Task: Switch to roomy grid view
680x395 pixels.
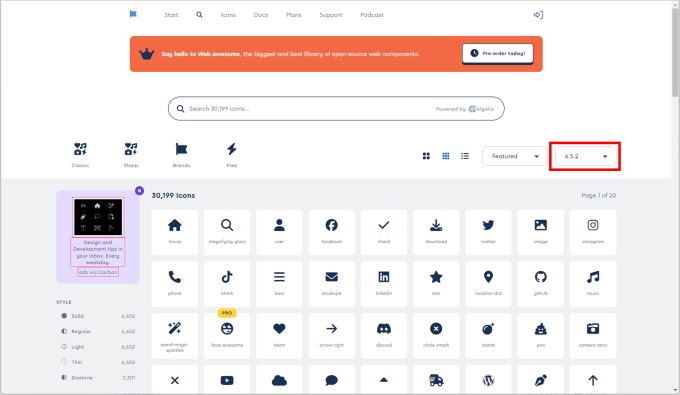Action: point(426,156)
